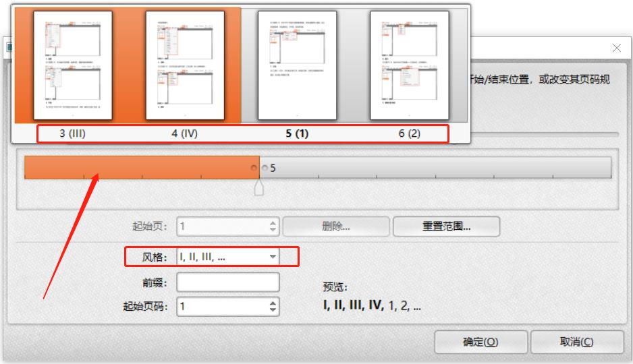This screenshot has height=364, width=633.
Task: Close the dialog with the X icon
Action: 616,49
